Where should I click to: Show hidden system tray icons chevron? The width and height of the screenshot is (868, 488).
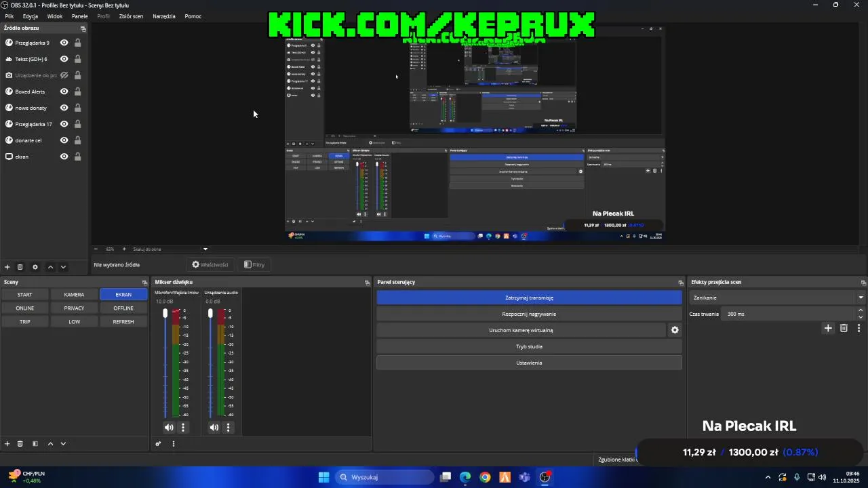[768, 477]
